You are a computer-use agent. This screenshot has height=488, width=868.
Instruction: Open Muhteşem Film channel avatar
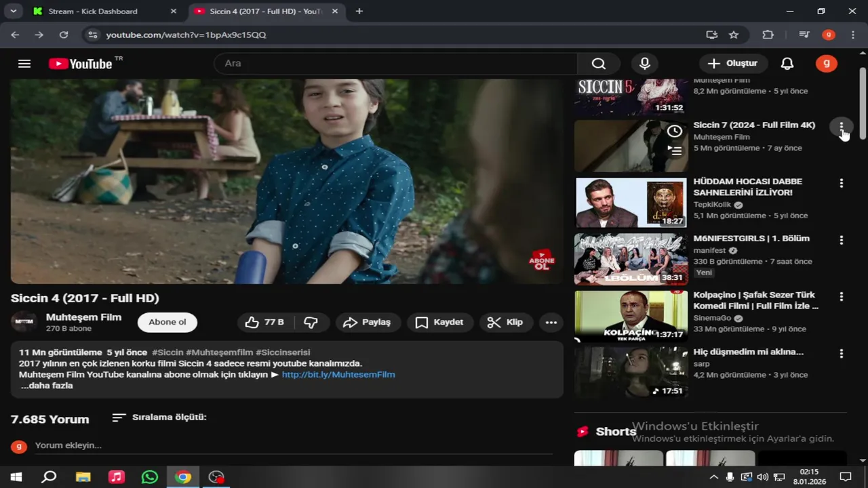tap(24, 322)
